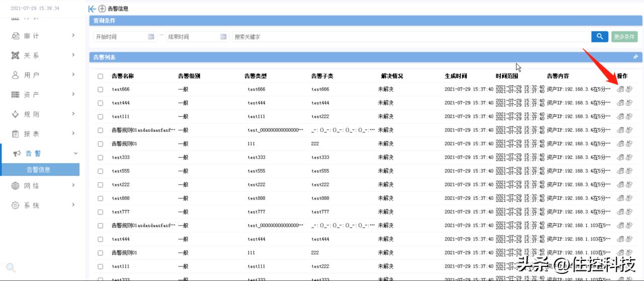Click the 用户 sidebar icon
The image size is (644, 281).
click(15, 75)
